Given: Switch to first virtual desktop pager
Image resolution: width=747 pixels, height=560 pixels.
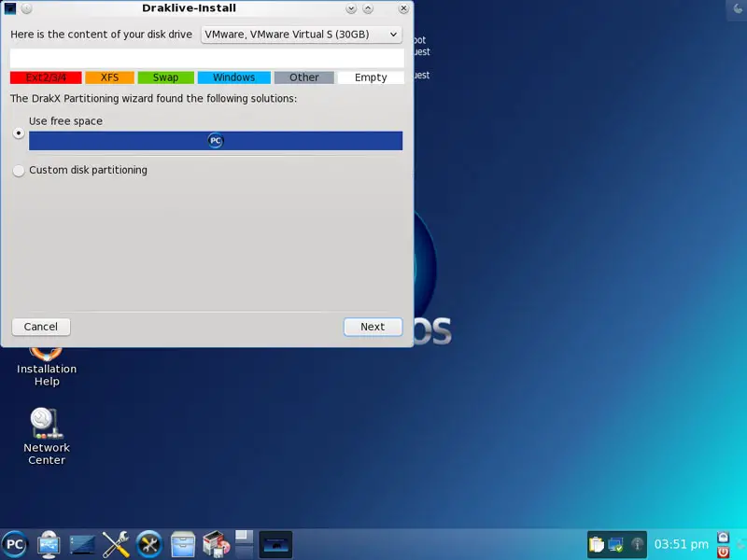Looking at the screenshot, I should click(244, 537).
